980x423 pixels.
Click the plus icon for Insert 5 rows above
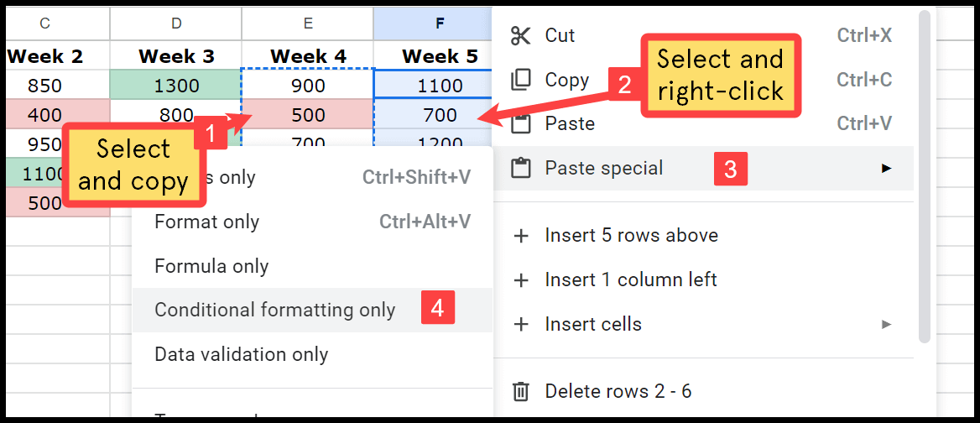pyautogui.click(x=520, y=236)
